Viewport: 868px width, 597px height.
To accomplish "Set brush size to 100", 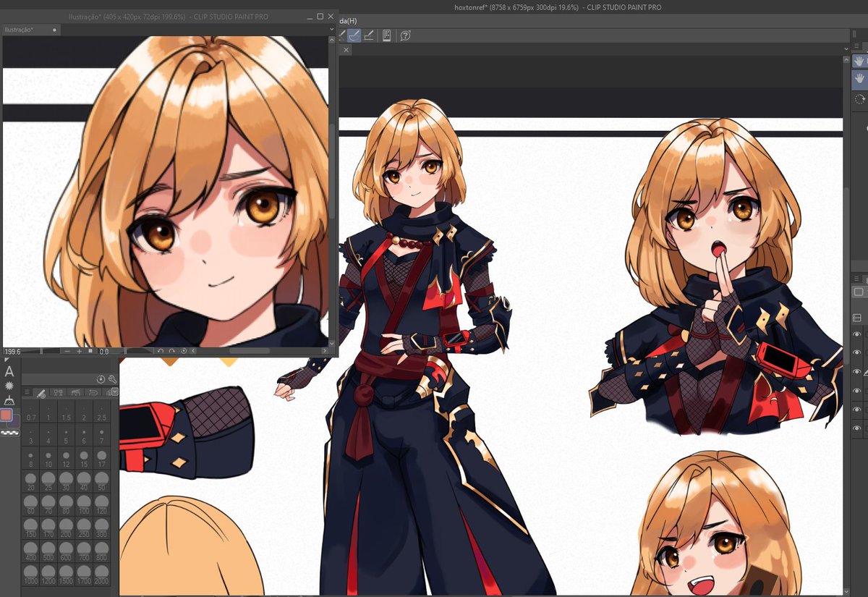I will pos(84,506).
